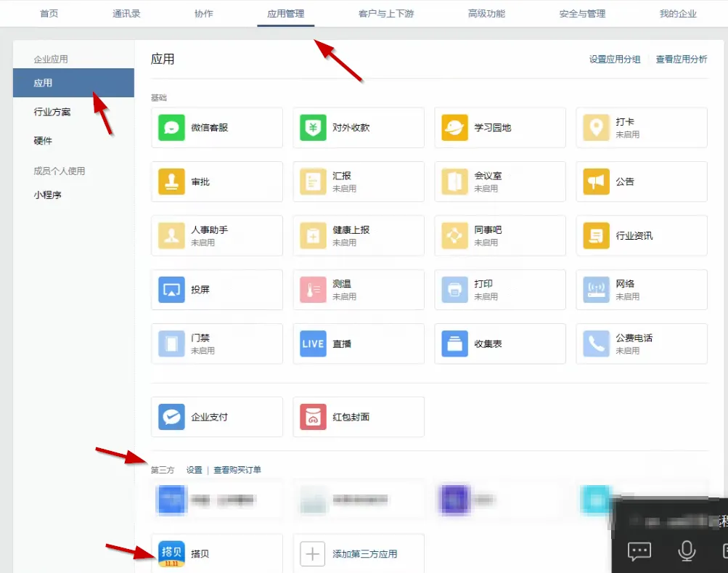Screen dimensions: 728x573
Task: Open the chat bubble icon in floating bar
Action: (639, 551)
